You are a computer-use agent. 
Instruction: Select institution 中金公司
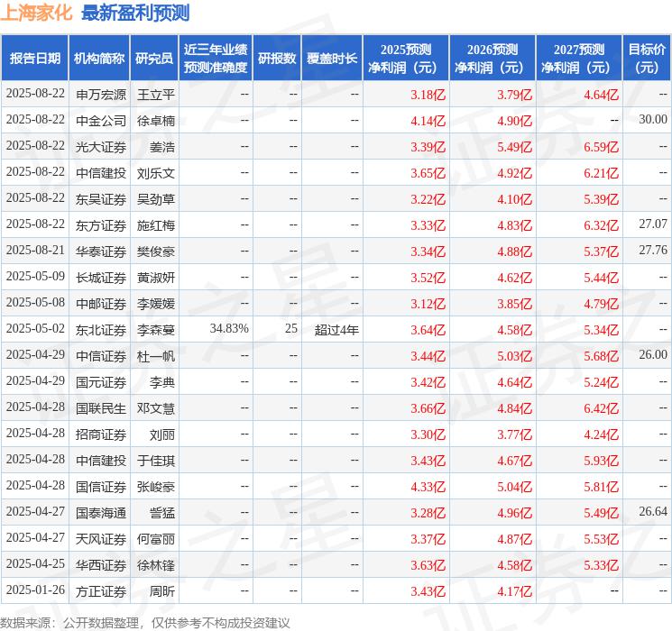click(101, 121)
